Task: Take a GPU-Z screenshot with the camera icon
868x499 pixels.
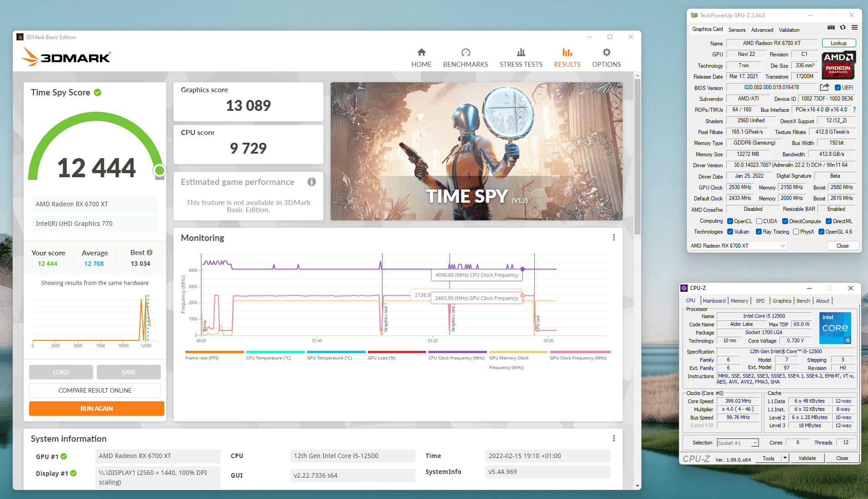Action: [831, 27]
